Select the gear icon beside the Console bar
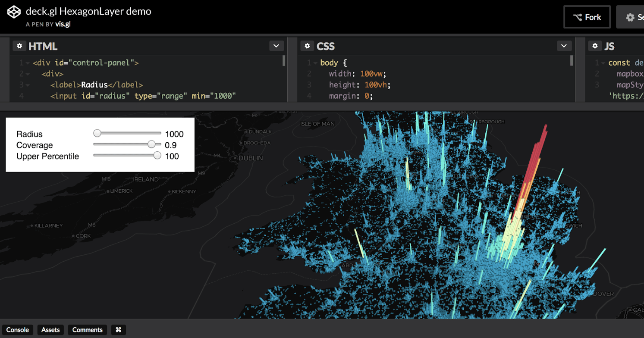This screenshot has width=644, height=338. [x=118, y=330]
